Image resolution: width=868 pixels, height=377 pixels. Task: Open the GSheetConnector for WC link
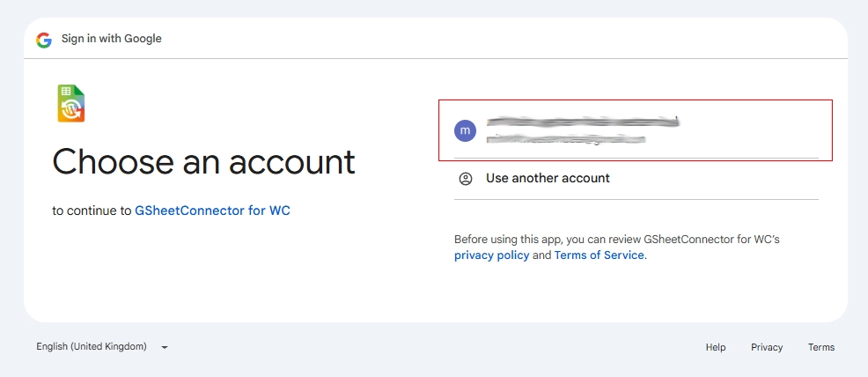tap(212, 211)
